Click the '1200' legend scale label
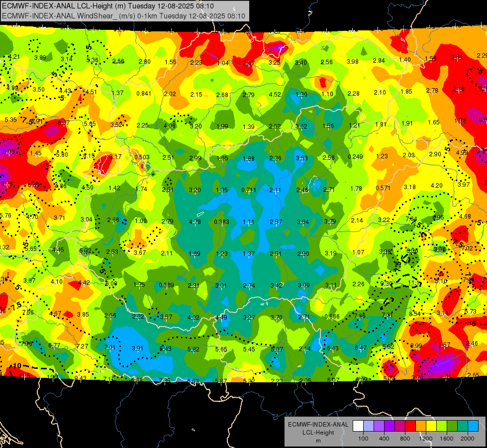Image resolution: width=487 pixels, height=448 pixels. [426, 439]
